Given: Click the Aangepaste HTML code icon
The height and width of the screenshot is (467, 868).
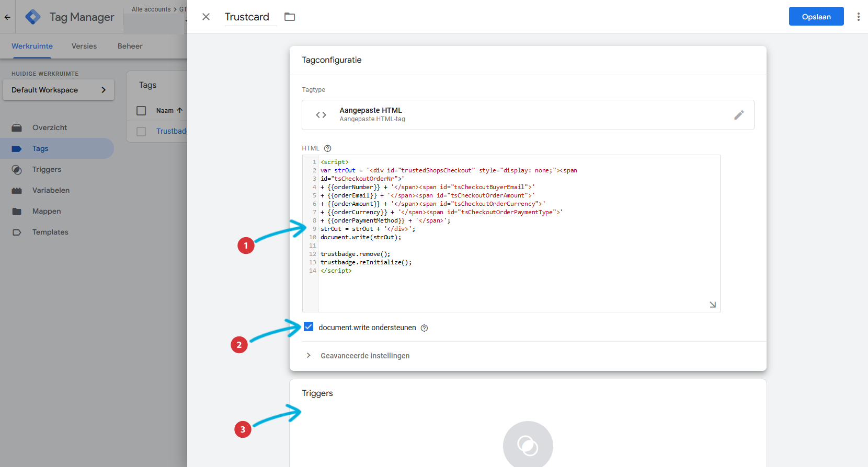Looking at the screenshot, I should (x=321, y=115).
